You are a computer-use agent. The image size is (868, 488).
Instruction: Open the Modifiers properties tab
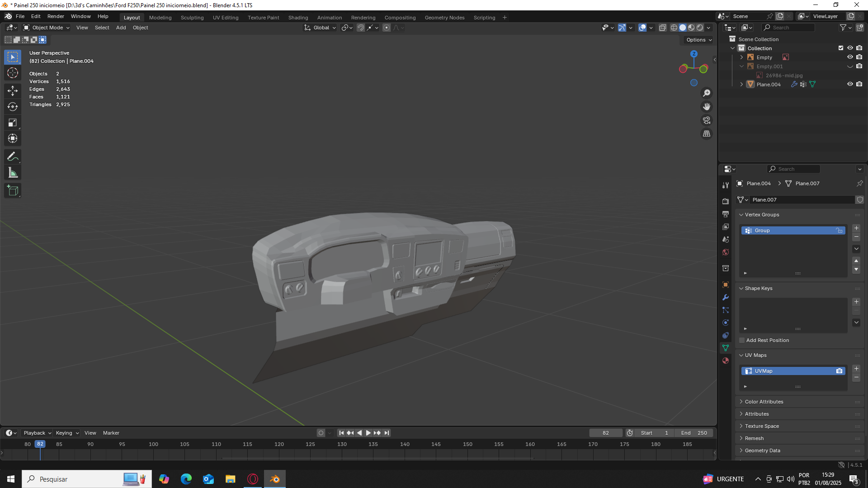[726, 297]
